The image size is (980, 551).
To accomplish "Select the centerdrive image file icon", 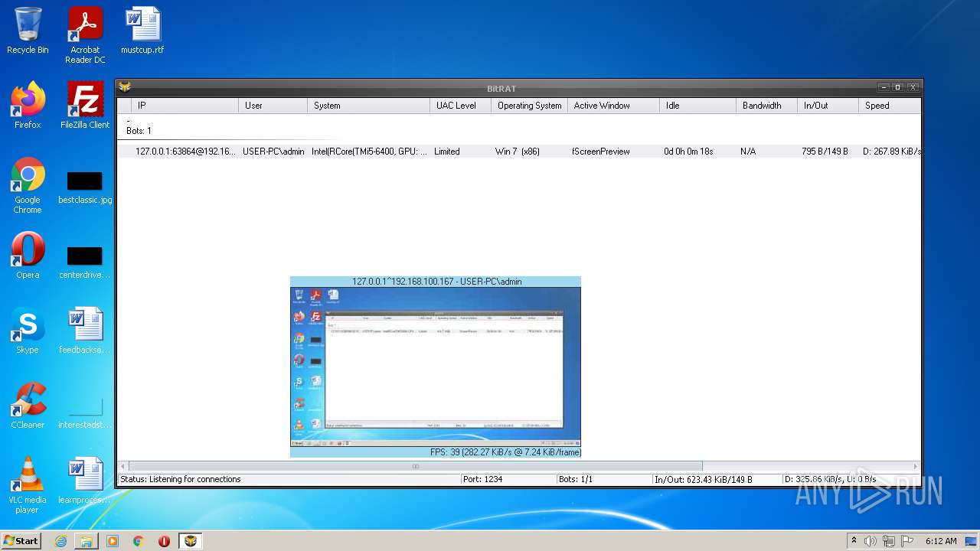I will 85,263.
